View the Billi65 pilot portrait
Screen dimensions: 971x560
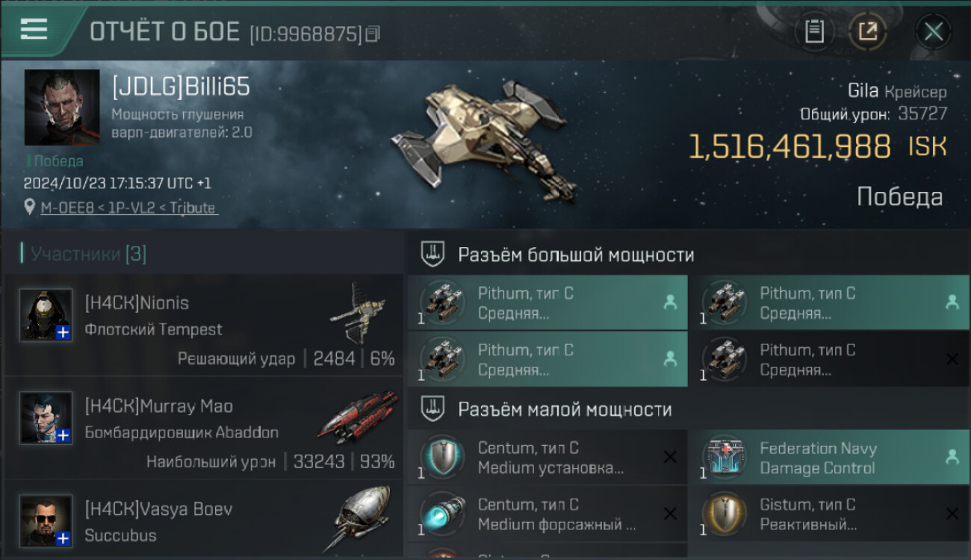tap(62, 107)
